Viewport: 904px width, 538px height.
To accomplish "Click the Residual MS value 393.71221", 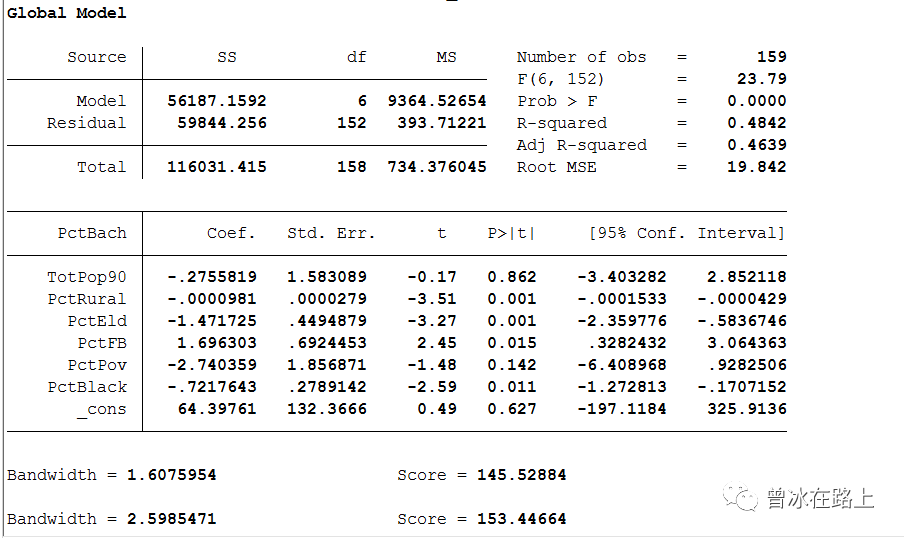I will (x=442, y=123).
